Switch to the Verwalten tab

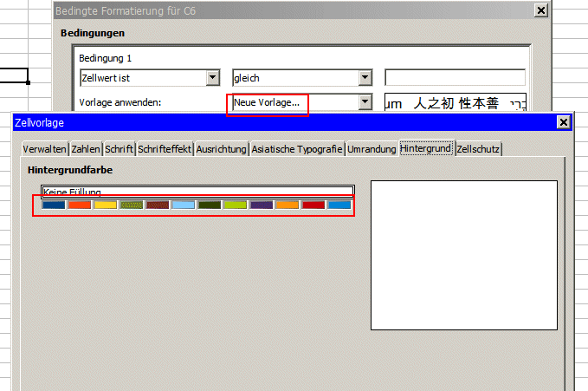pos(45,149)
